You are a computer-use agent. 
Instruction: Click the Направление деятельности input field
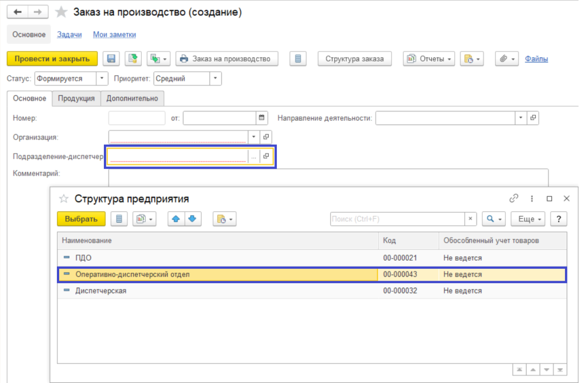(x=445, y=118)
